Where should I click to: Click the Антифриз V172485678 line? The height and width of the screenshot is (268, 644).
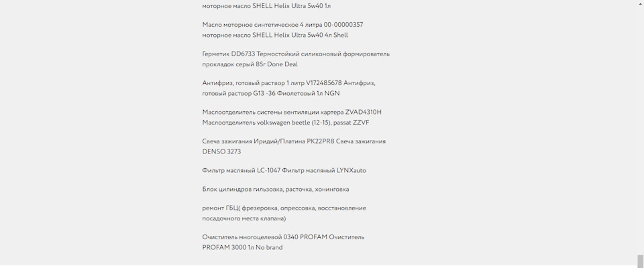288,83
